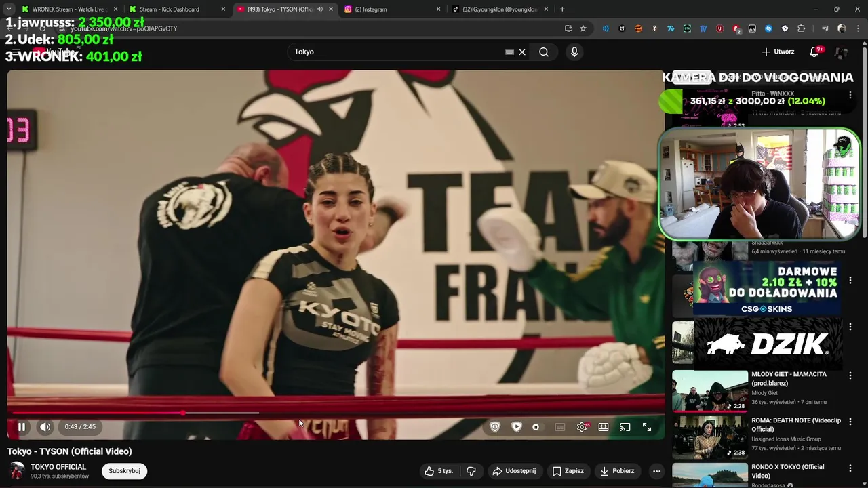Open TOKYO OFFICIAL channel link
This screenshot has width=868, height=488.
click(58, 467)
